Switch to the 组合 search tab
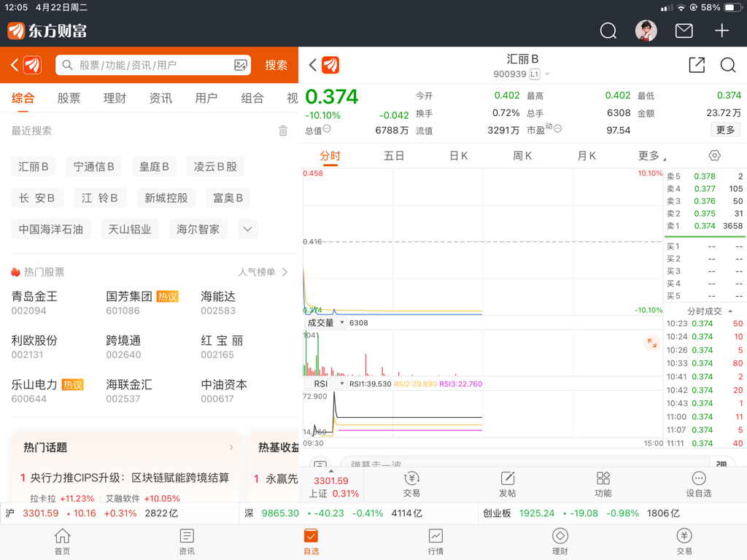The height and width of the screenshot is (560, 747). (252, 98)
